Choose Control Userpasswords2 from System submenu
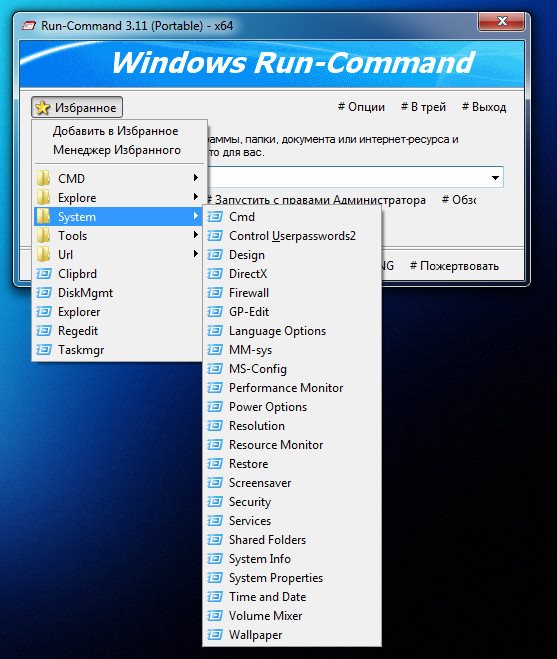Viewport: 557px width, 659px height. (x=292, y=236)
